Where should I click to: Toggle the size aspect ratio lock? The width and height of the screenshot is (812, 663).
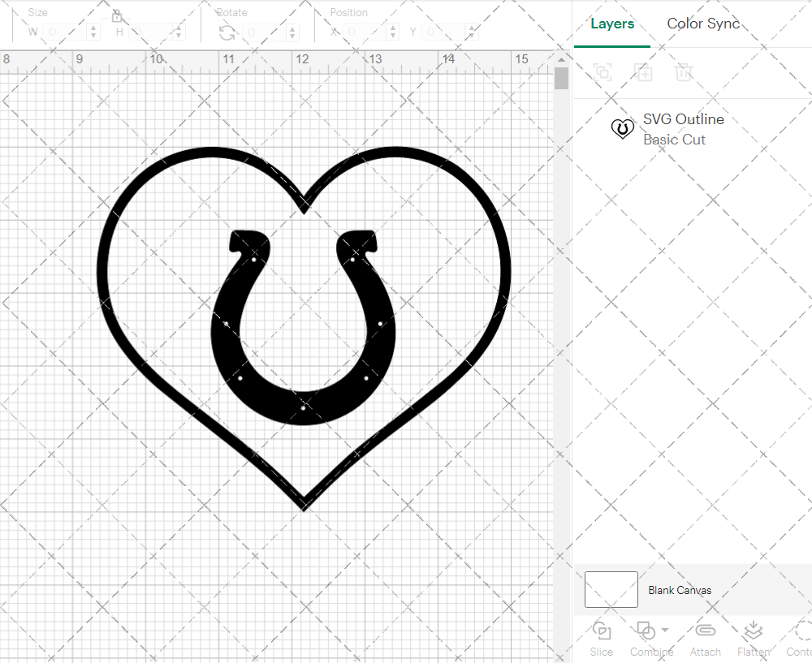pyautogui.click(x=117, y=16)
